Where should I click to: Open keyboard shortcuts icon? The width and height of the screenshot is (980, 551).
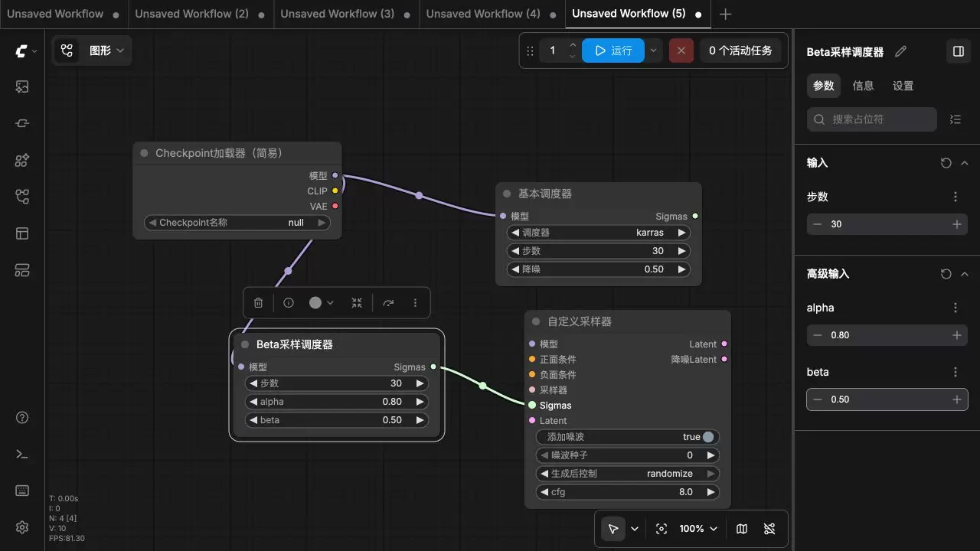pyautogui.click(x=22, y=491)
